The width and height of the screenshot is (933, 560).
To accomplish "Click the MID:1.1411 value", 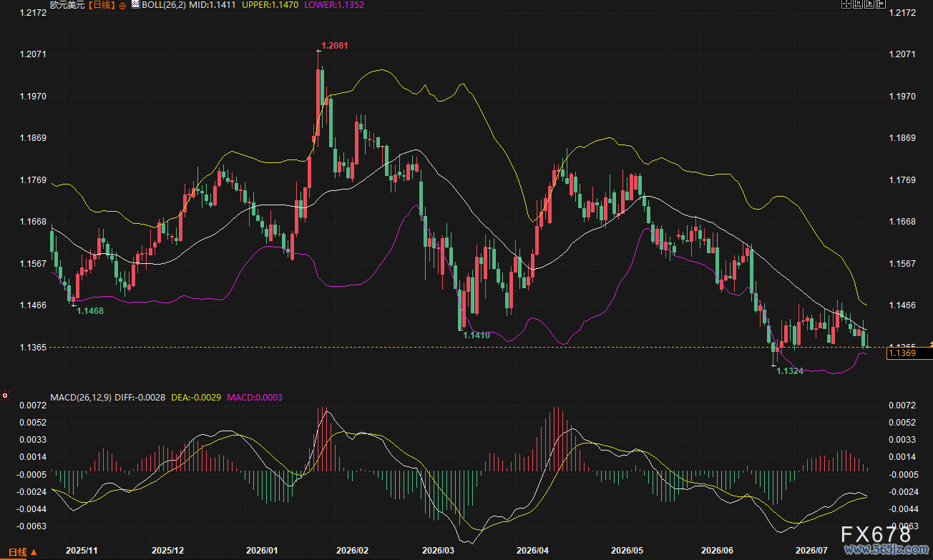I will pos(213,5).
